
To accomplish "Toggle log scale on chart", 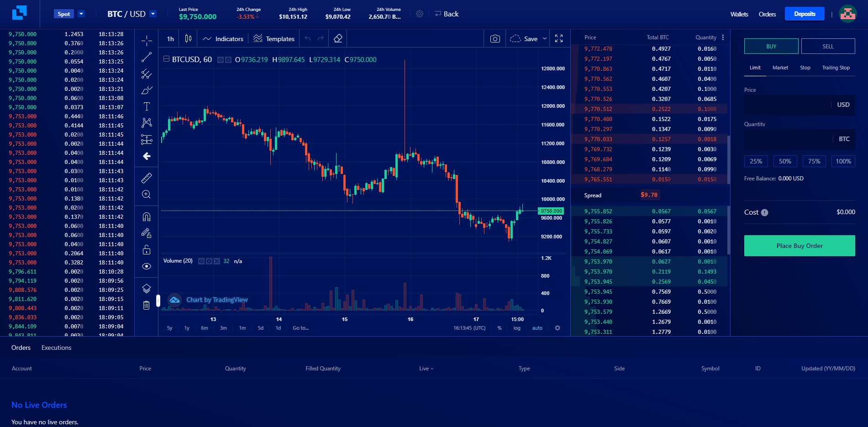I will (517, 328).
